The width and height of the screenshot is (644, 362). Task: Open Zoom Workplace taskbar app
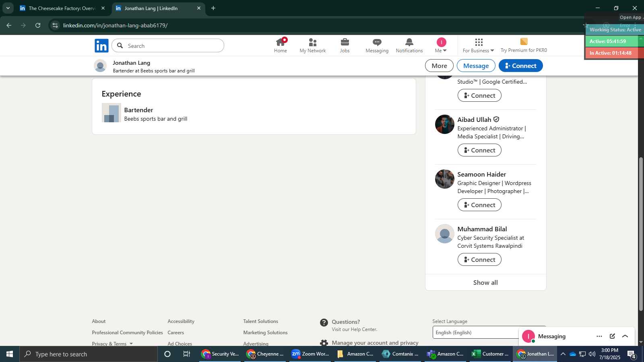click(310, 354)
